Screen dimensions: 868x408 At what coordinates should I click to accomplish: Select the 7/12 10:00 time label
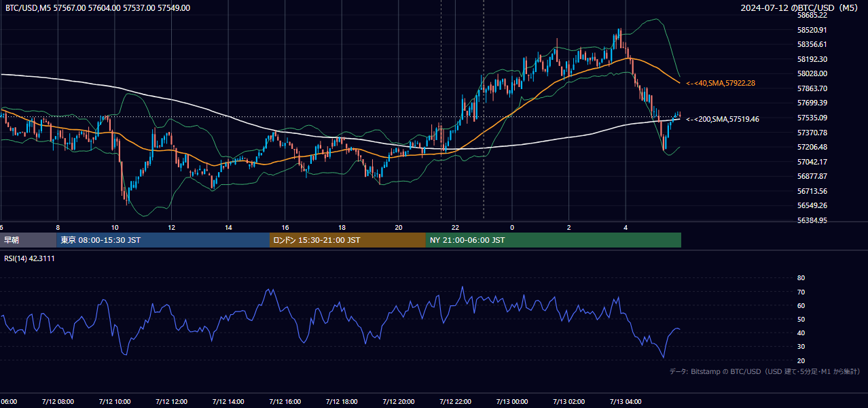point(115,402)
